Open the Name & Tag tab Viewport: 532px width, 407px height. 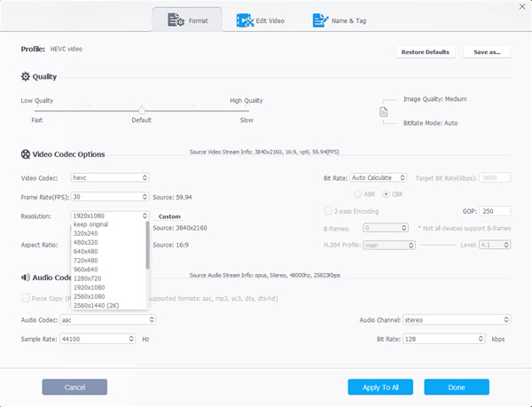tap(339, 20)
